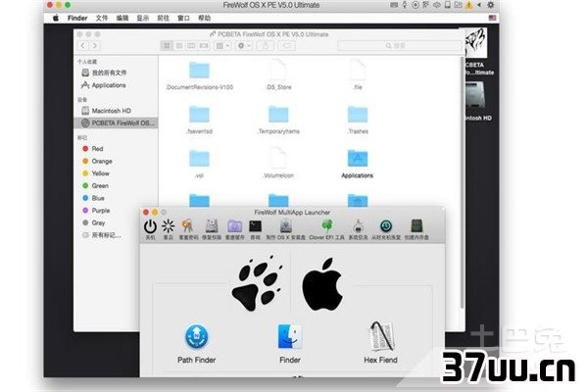588x392 pixels.
Task: Select Macintosh HD in the Finder sidebar
Action: click(x=117, y=111)
